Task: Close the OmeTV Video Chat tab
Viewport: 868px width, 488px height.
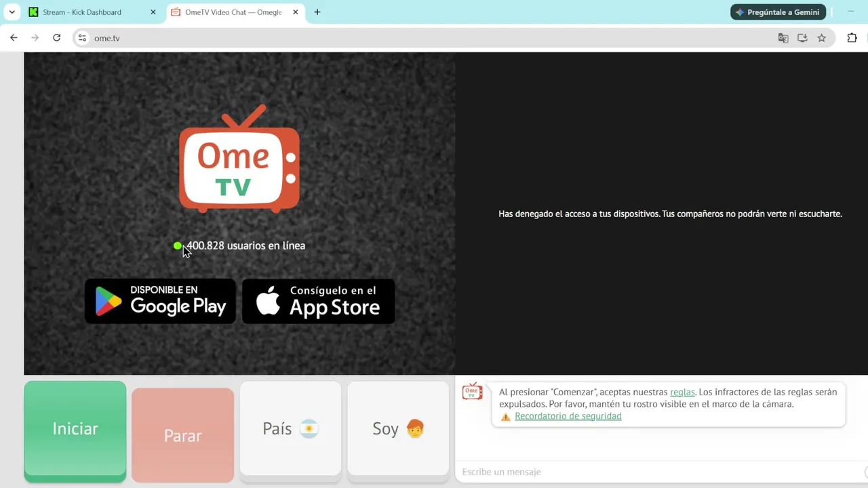Action: click(x=295, y=12)
